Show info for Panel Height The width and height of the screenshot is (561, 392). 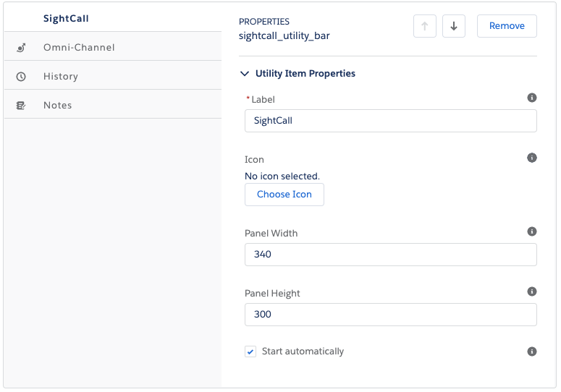pyautogui.click(x=531, y=291)
